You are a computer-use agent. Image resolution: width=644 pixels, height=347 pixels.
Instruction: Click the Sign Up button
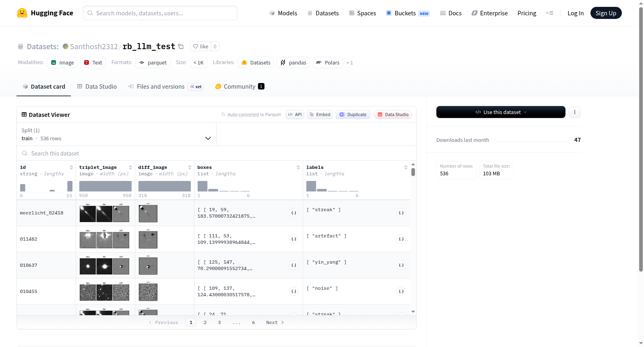pos(606,13)
